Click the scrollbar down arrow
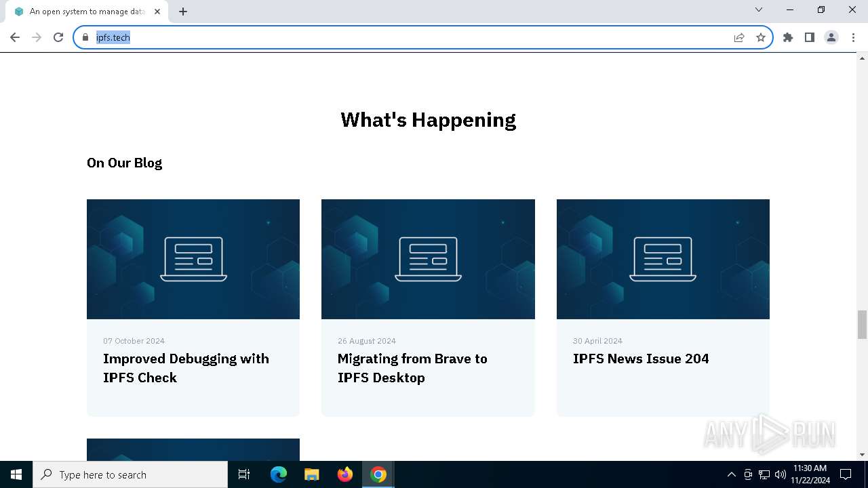 (x=863, y=455)
